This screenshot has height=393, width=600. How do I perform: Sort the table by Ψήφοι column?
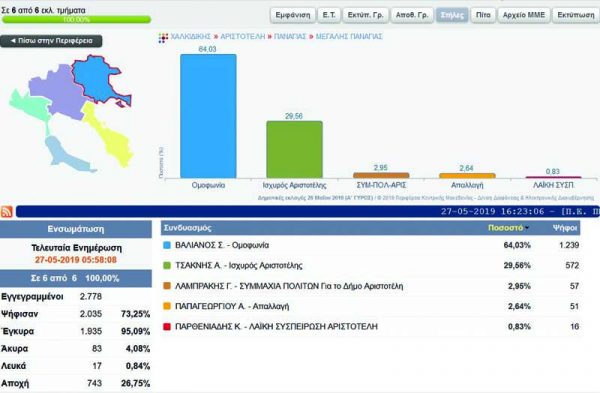[x=565, y=228]
